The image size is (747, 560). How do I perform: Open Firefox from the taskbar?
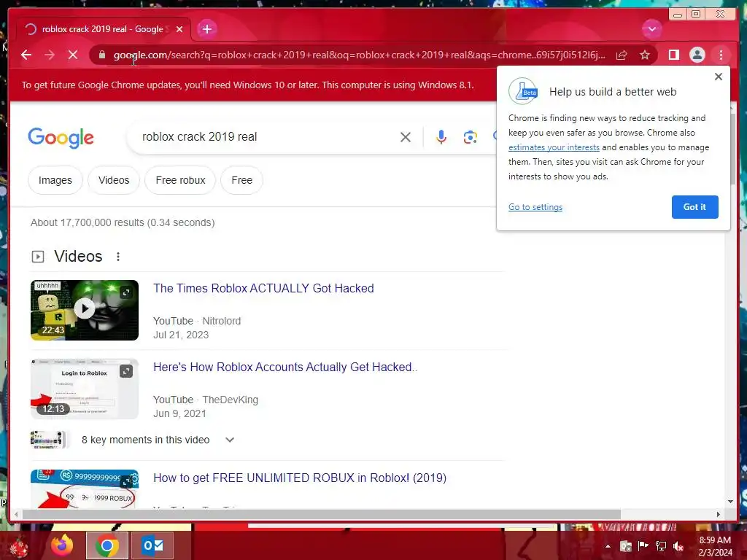click(62, 545)
